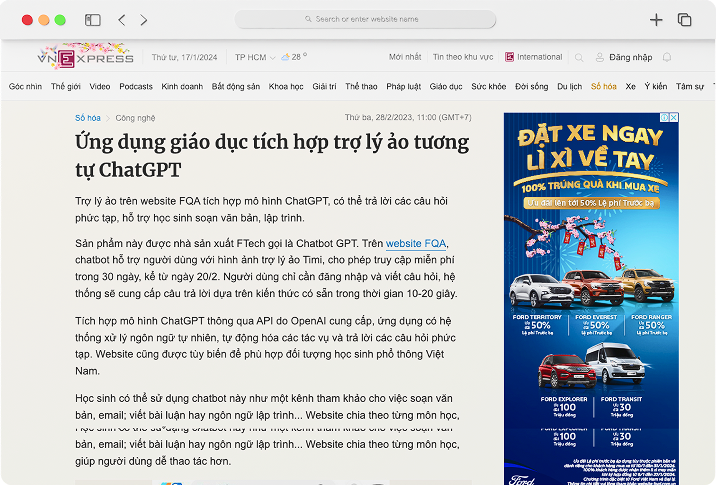This screenshot has width=716, height=485.
Task: Go forward with the right arrow
Action: point(144,20)
